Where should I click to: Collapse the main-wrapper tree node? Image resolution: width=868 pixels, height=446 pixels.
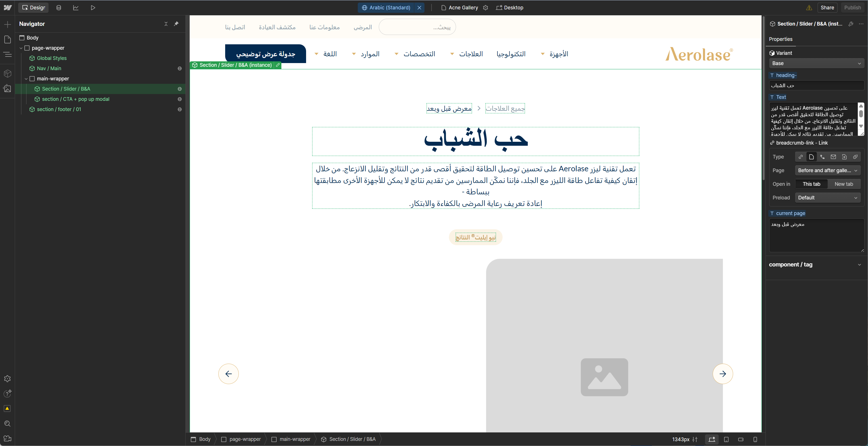[x=26, y=79]
